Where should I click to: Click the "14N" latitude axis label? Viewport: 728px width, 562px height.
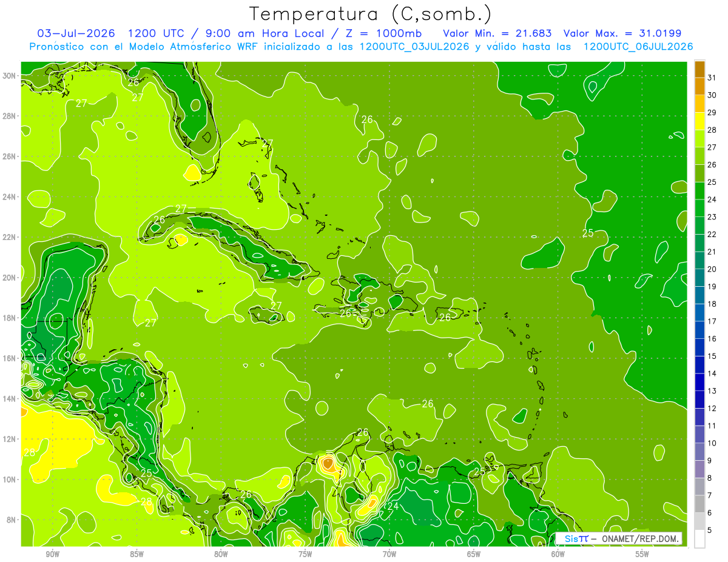[10, 398]
